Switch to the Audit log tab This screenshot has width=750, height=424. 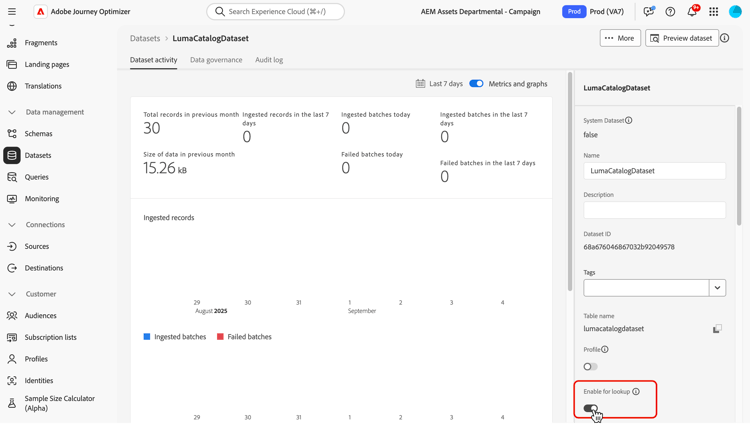click(x=269, y=60)
